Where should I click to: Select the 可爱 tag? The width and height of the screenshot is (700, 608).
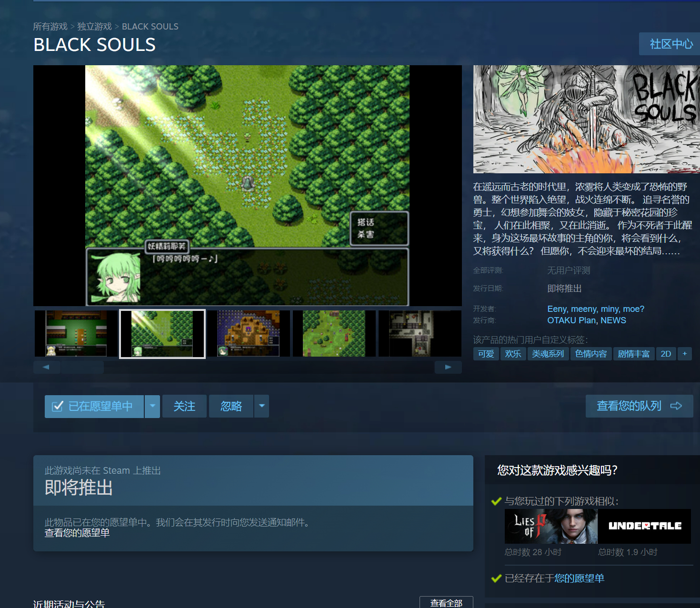click(x=486, y=354)
